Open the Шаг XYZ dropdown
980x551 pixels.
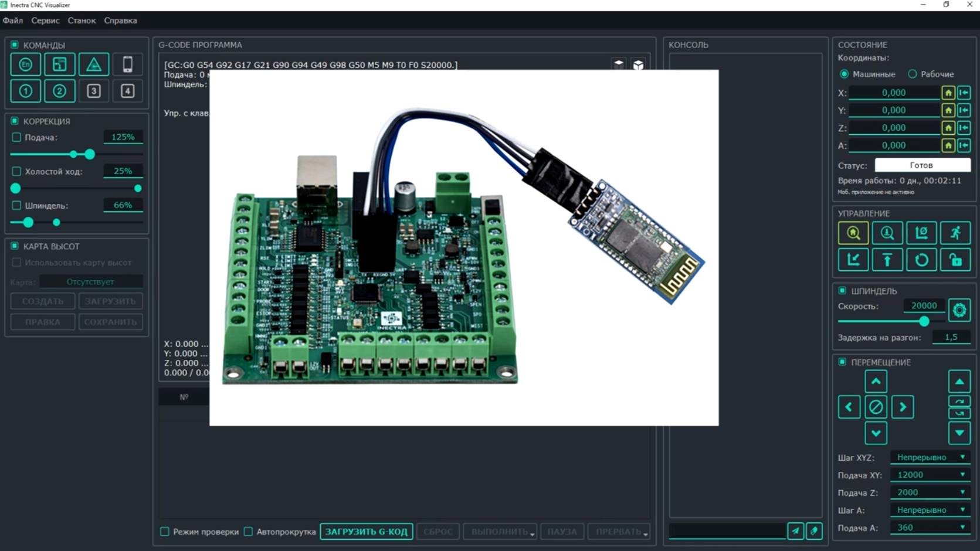point(930,457)
